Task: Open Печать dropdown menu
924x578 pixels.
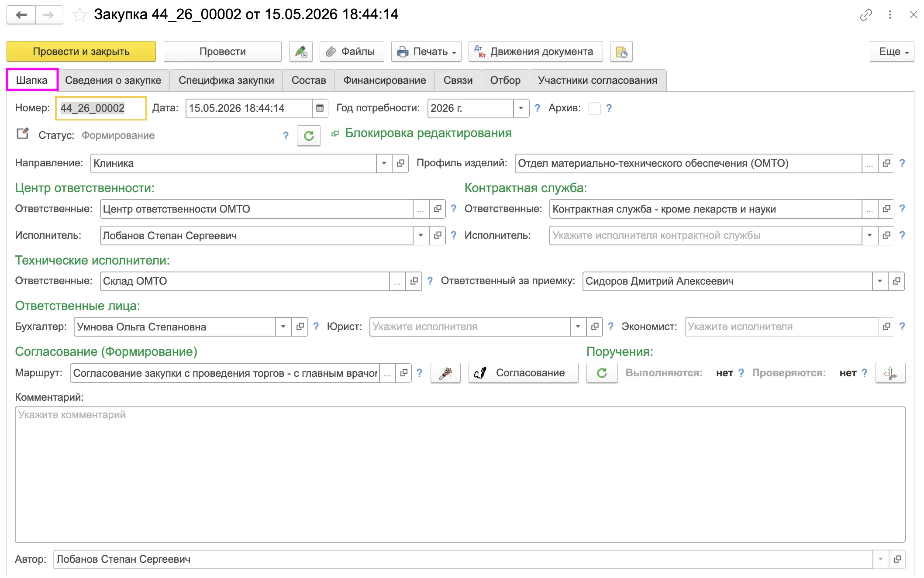Action: pos(426,52)
